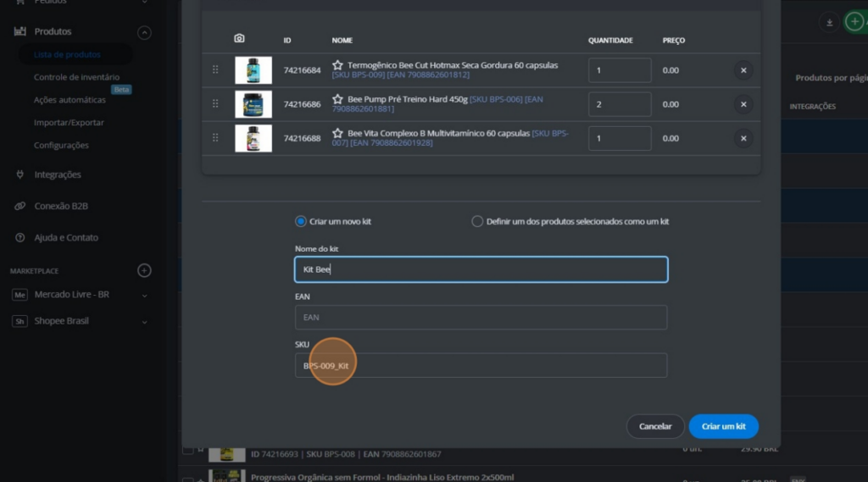Open product Configurações
Screen dimensions: 868x482
(x=61, y=145)
